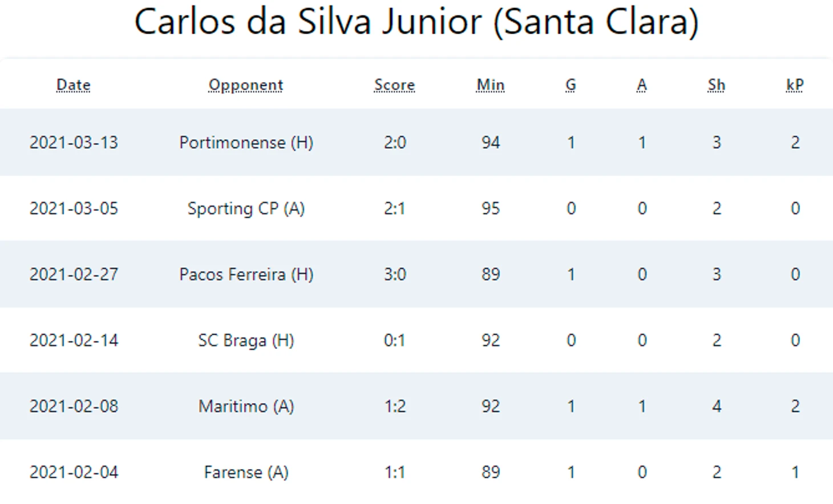This screenshot has height=504, width=833.
Task: Click the G goals column header
Action: pyautogui.click(x=571, y=85)
